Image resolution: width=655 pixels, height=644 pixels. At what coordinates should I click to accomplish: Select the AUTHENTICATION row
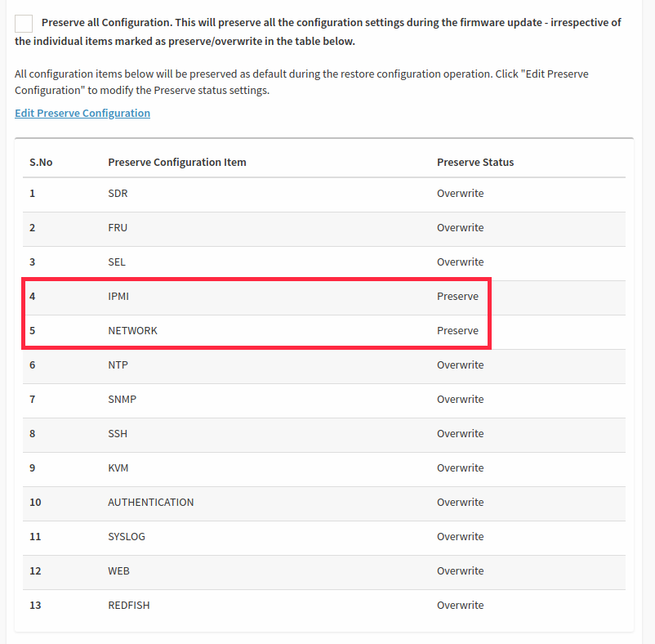click(x=324, y=503)
